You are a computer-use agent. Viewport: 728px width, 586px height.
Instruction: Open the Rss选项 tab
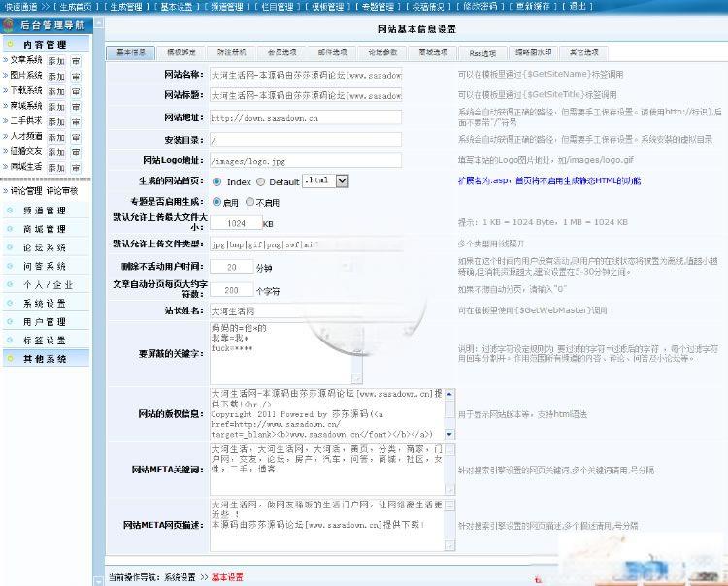[x=483, y=52]
